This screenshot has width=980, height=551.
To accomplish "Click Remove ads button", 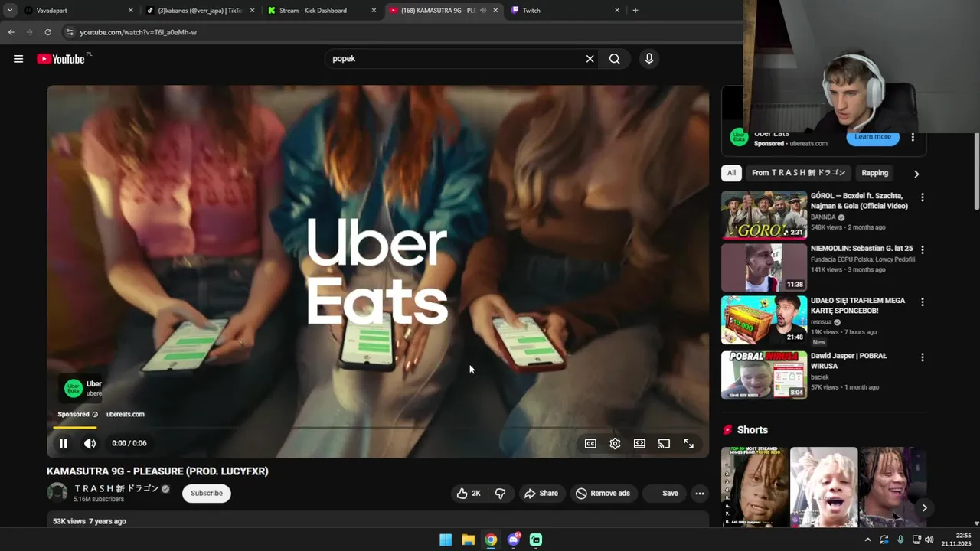I will point(603,494).
